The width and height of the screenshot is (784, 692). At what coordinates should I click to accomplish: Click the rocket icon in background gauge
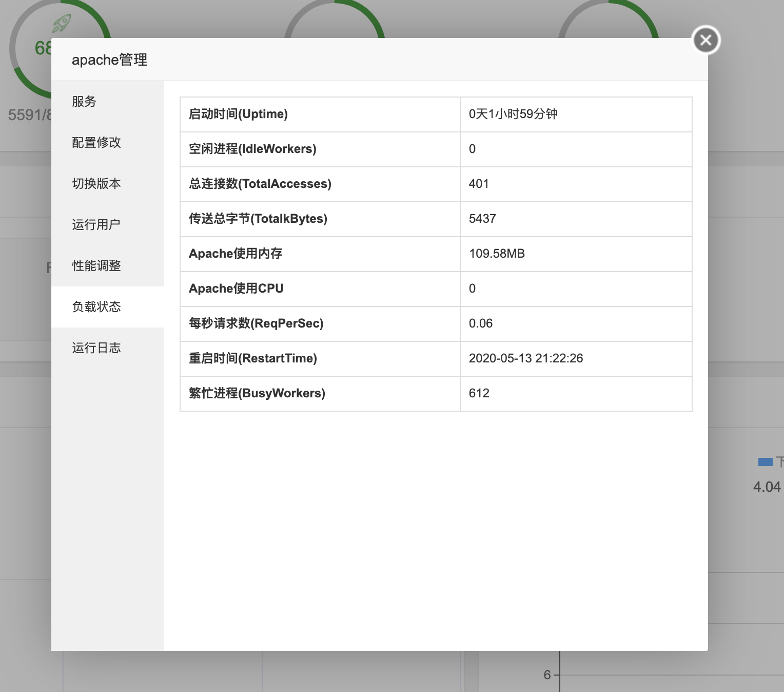pos(62,23)
